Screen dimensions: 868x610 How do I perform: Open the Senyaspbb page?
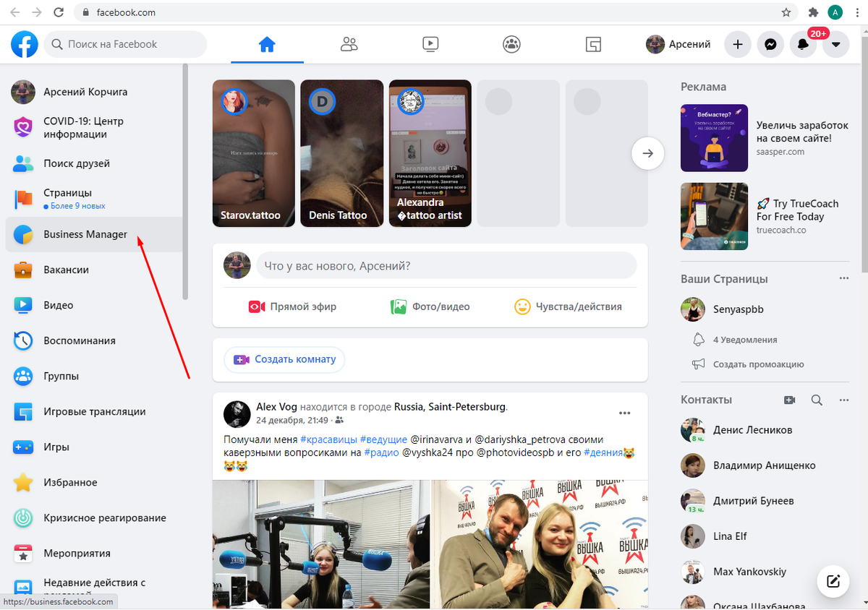point(765,309)
